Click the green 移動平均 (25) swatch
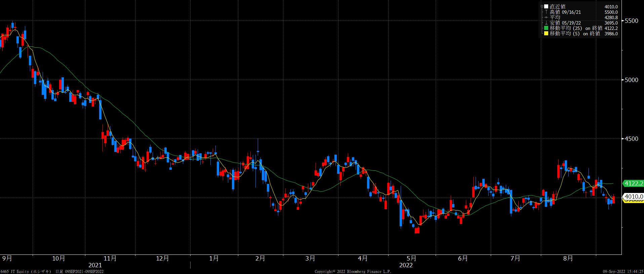Viewport: 644px width, 274px height. point(546,28)
